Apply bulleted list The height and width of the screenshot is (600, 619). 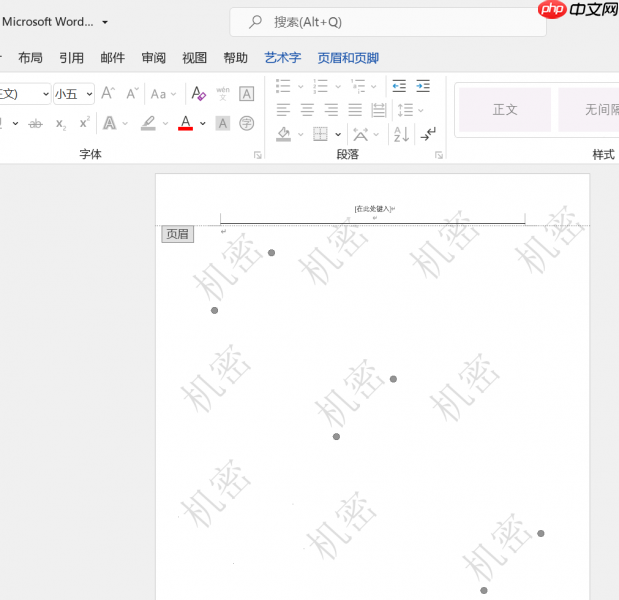point(283,86)
